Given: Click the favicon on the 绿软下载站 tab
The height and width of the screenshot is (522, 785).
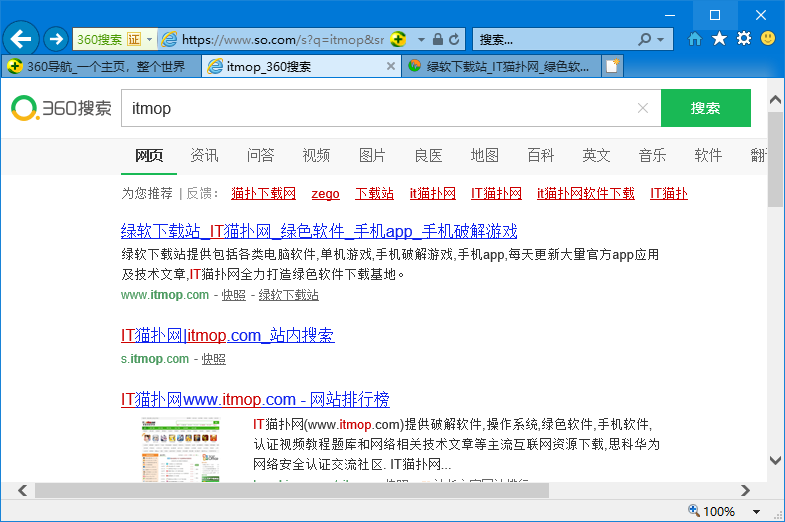Looking at the screenshot, I should click(x=414, y=66).
